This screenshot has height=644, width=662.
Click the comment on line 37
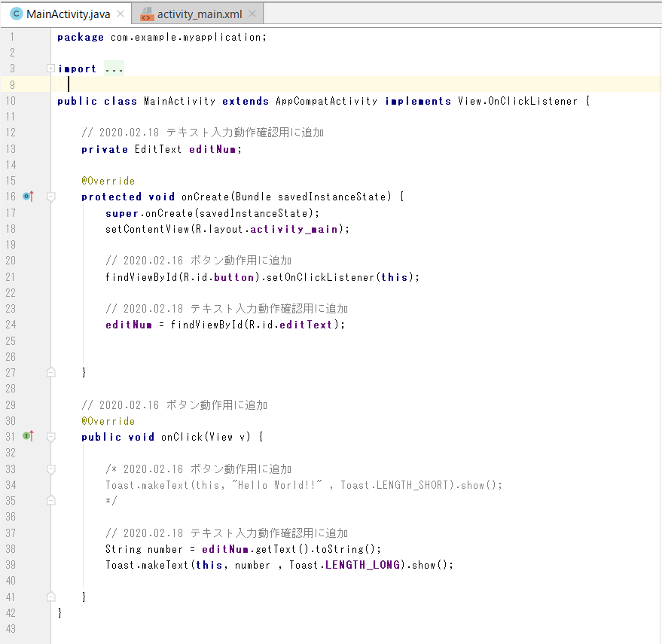click(x=227, y=533)
